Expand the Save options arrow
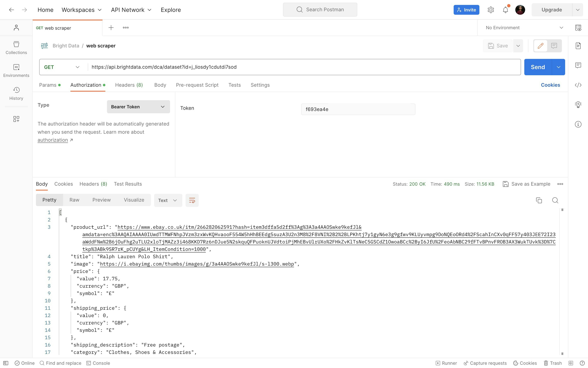The width and height of the screenshot is (588, 368). coord(518,46)
